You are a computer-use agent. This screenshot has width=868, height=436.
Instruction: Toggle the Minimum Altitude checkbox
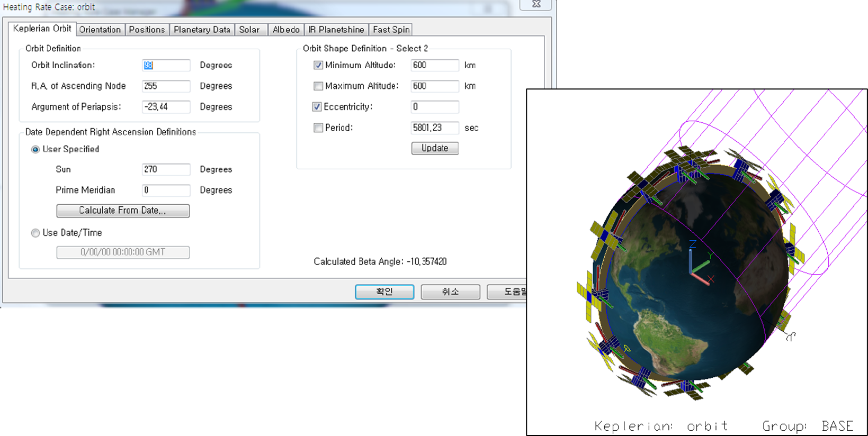click(x=318, y=65)
